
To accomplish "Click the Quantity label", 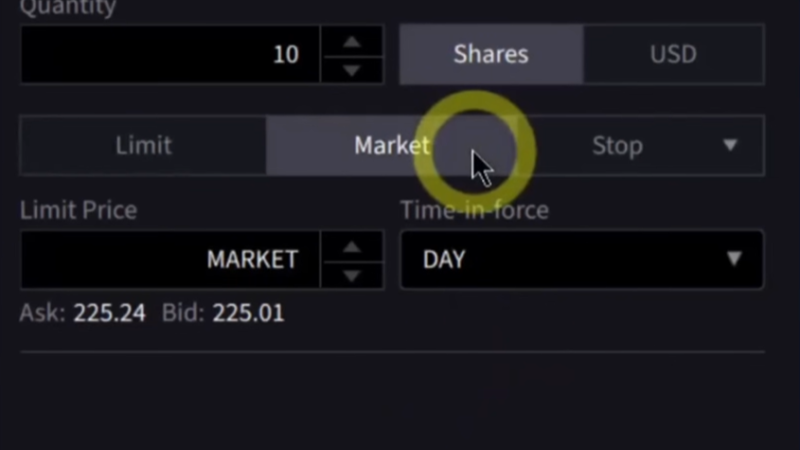I will tap(68, 8).
